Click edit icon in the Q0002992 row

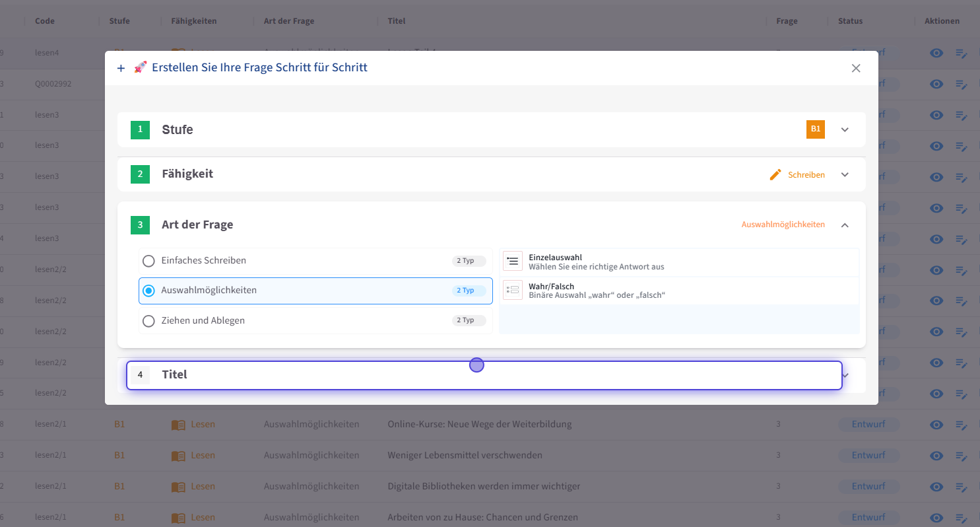(x=961, y=85)
